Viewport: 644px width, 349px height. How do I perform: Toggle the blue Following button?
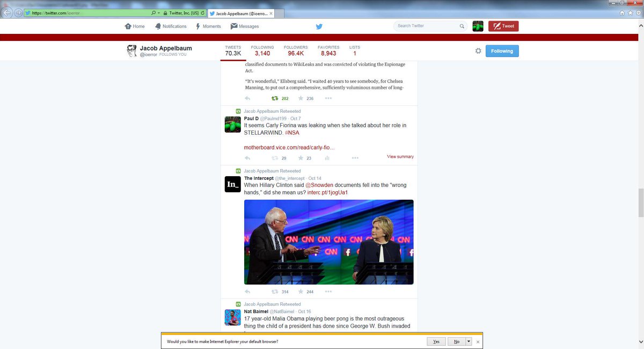(x=502, y=51)
